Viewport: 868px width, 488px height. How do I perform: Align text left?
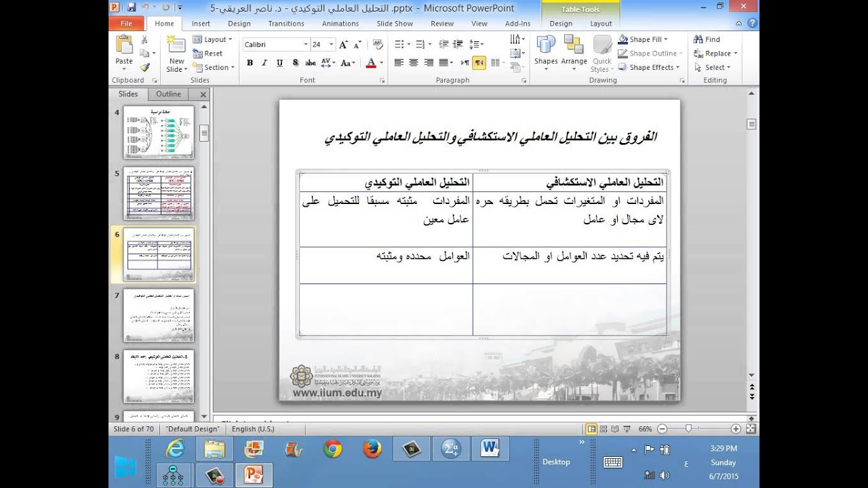point(398,62)
